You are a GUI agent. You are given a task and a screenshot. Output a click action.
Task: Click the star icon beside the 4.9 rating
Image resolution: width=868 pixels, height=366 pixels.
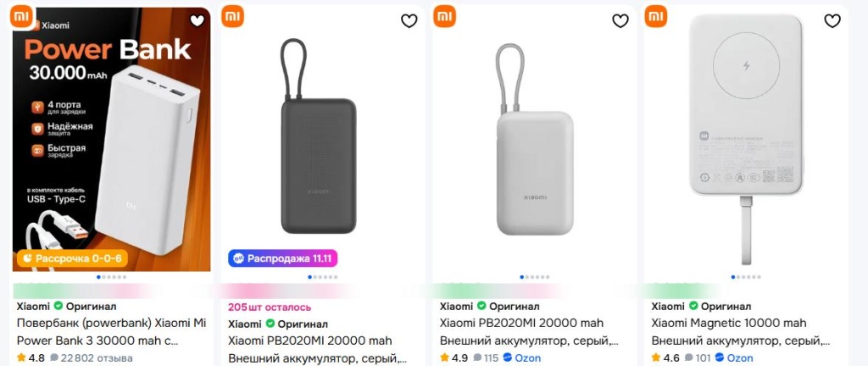445,358
